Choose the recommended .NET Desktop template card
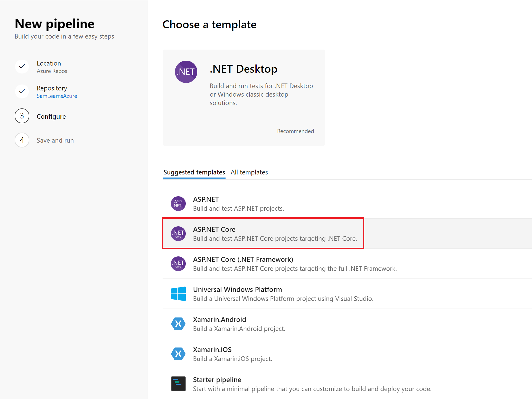Screen dimensions: 532x399 pyautogui.click(x=244, y=98)
